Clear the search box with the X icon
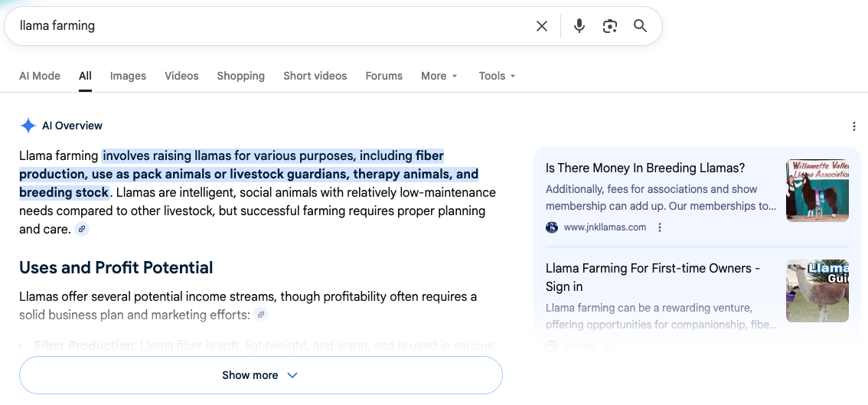The width and height of the screenshot is (868, 405). [542, 26]
